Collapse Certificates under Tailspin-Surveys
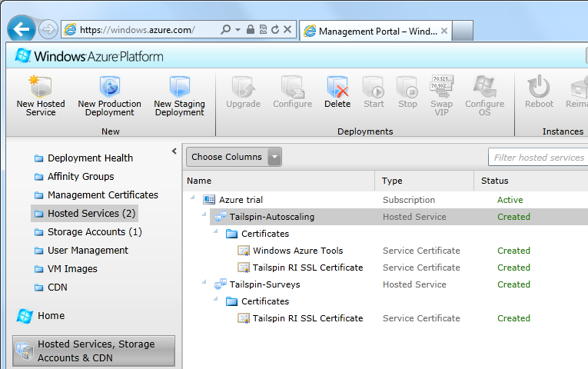588x369 pixels. point(216,298)
